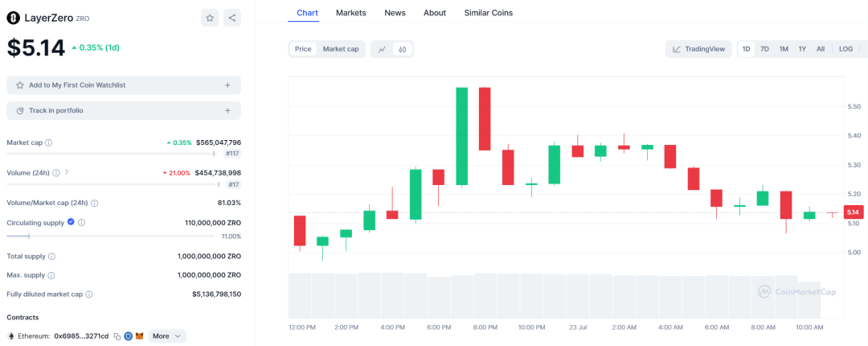Click Circulating supply verified badge

click(71, 222)
